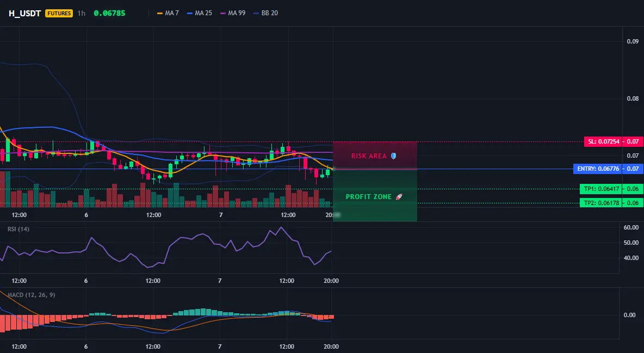
Task: Click the shield icon beside RISK AREA
Action: click(393, 156)
